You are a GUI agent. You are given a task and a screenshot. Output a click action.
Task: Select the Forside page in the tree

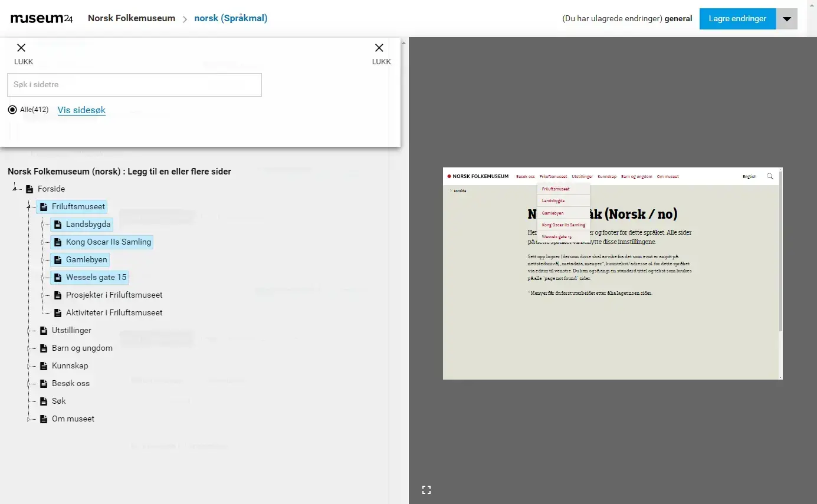51,189
